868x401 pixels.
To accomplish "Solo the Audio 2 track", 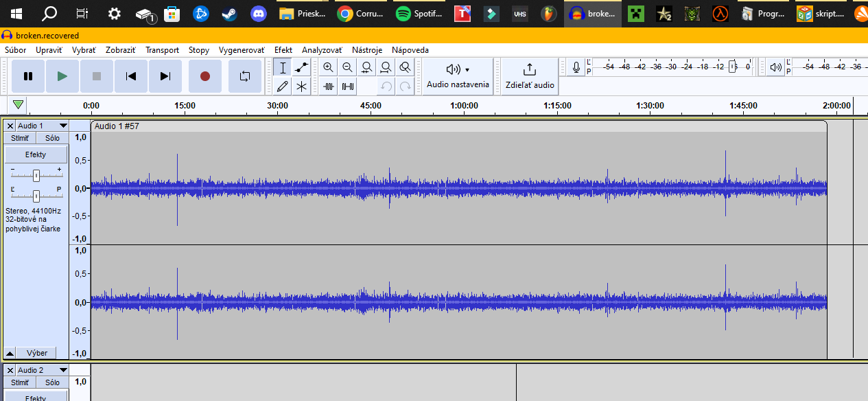I will coord(52,382).
